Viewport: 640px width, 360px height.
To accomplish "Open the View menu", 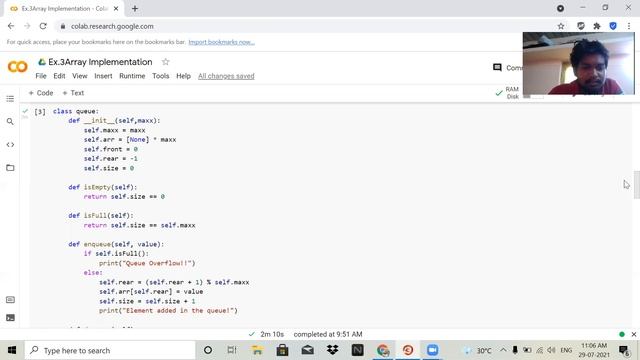I will [80, 76].
